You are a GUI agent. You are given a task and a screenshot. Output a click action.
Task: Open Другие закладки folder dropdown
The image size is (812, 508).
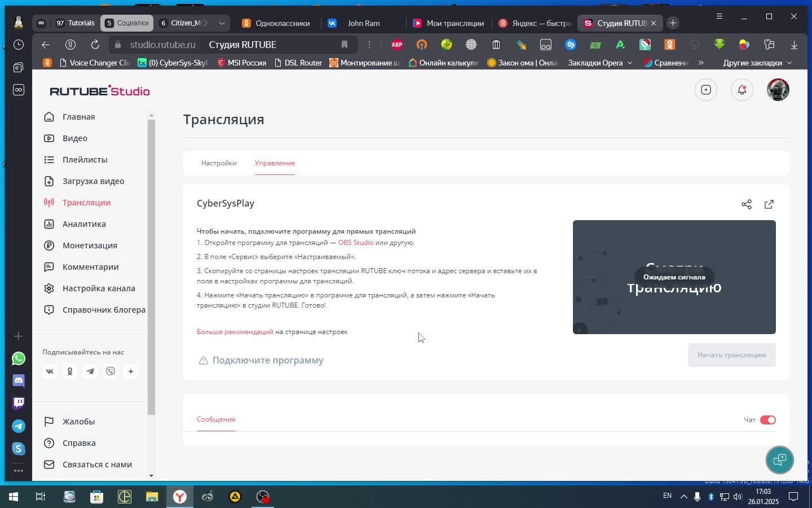758,63
